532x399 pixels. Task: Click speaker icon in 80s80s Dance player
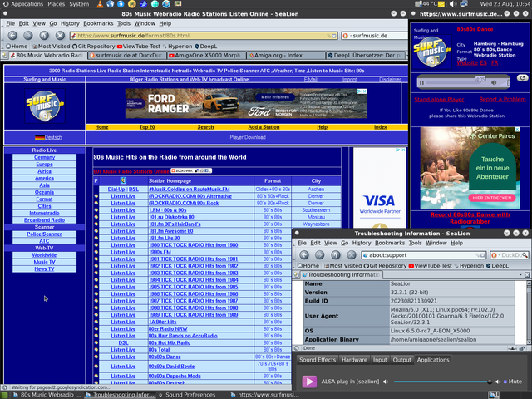click(x=494, y=82)
